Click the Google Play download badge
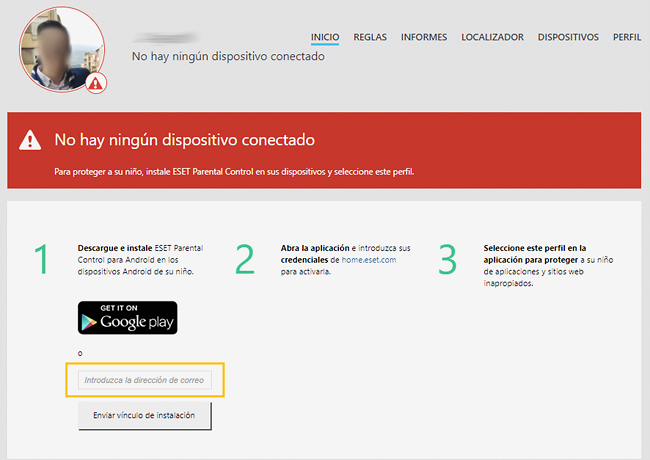 (x=128, y=317)
